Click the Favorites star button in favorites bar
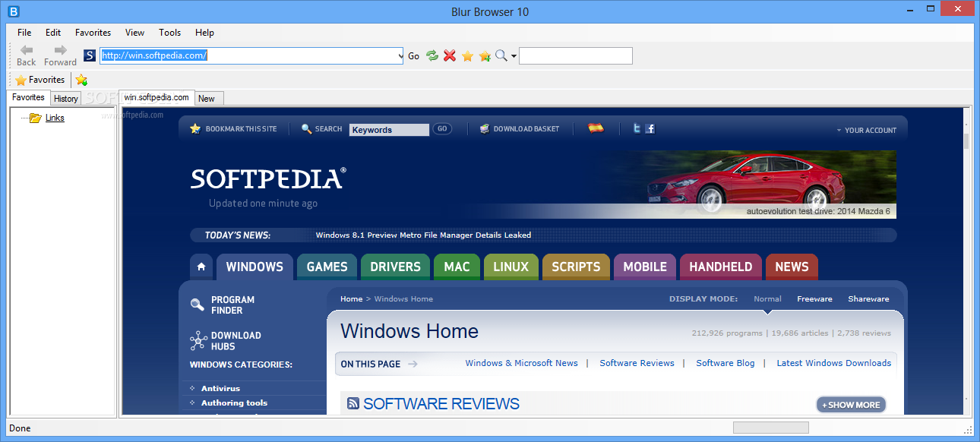980x442 pixels. [x=40, y=80]
